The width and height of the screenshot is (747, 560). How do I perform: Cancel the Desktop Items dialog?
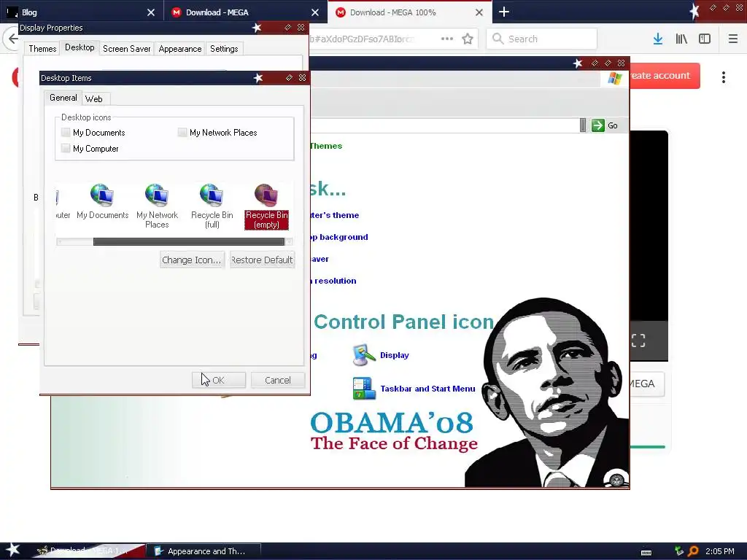pyautogui.click(x=278, y=380)
